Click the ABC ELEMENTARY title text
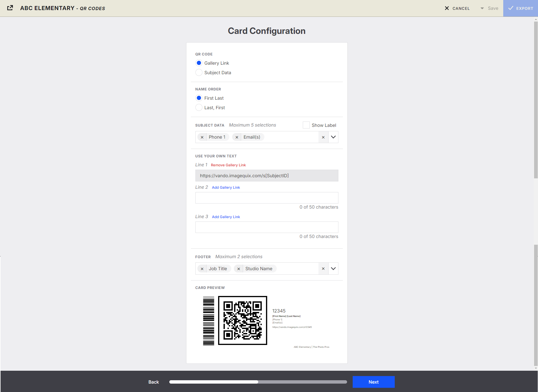The image size is (538, 392). click(47, 8)
